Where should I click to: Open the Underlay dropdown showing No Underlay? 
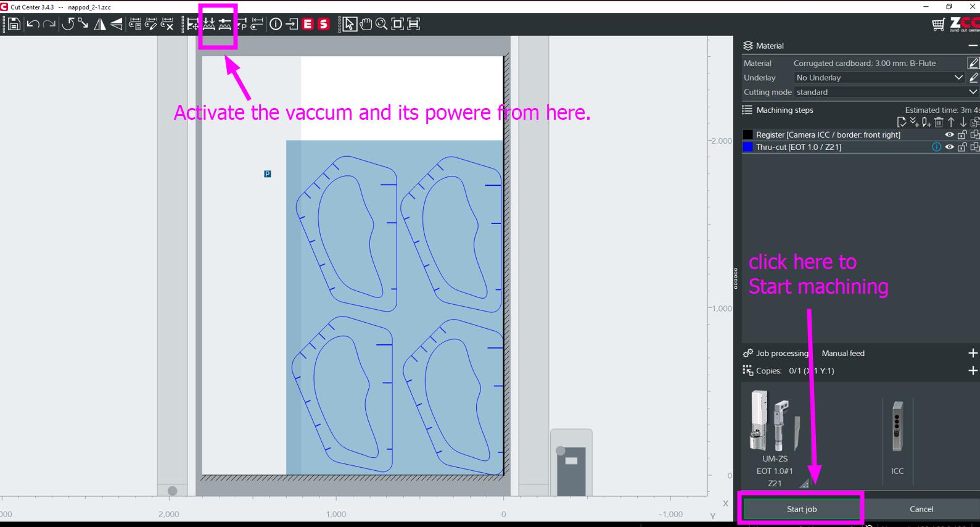(879, 78)
